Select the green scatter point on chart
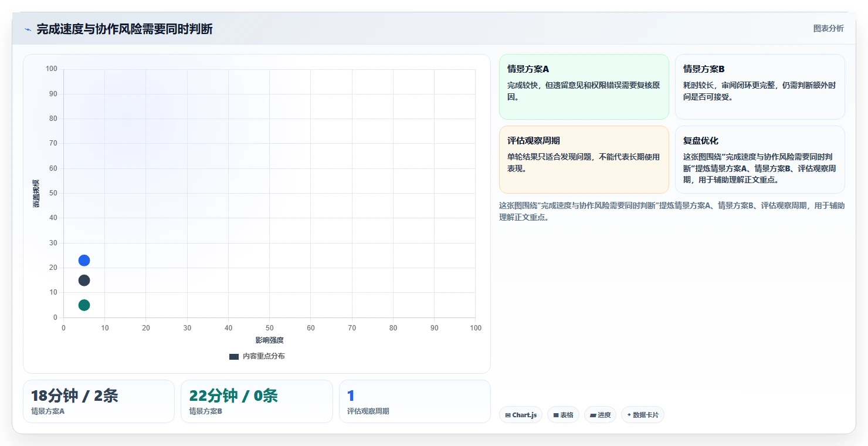The width and height of the screenshot is (868, 446). click(x=84, y=305)
